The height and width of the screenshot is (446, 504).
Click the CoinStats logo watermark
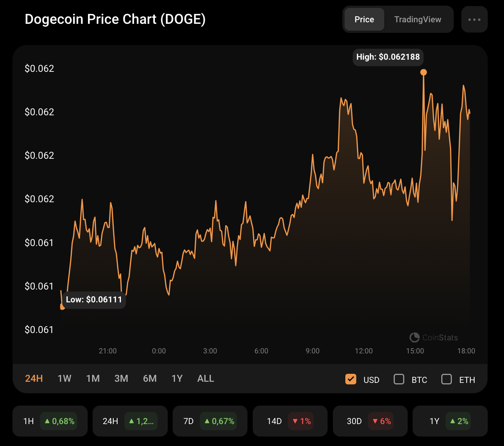(433, 337)
